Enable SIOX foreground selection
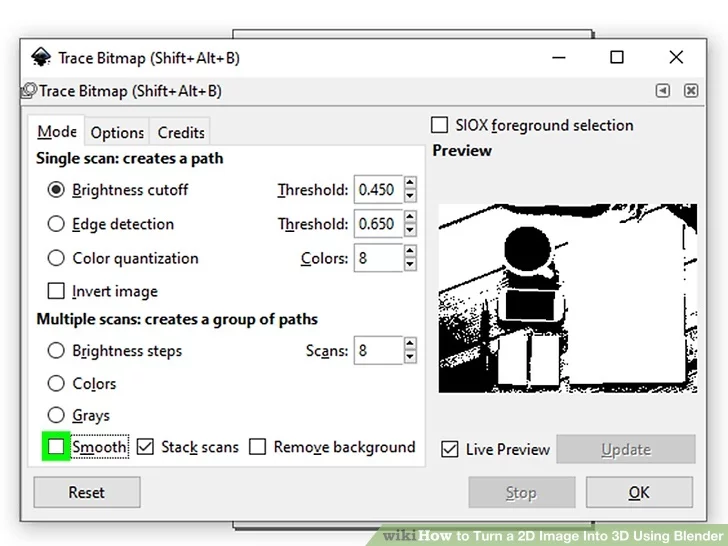728x546 pixels. coord(439,126)
